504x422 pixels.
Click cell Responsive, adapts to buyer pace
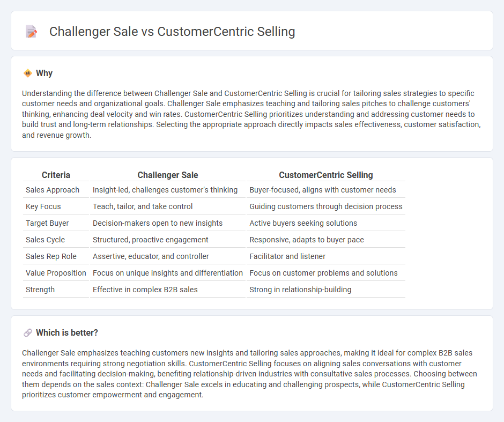click(326, 240)
